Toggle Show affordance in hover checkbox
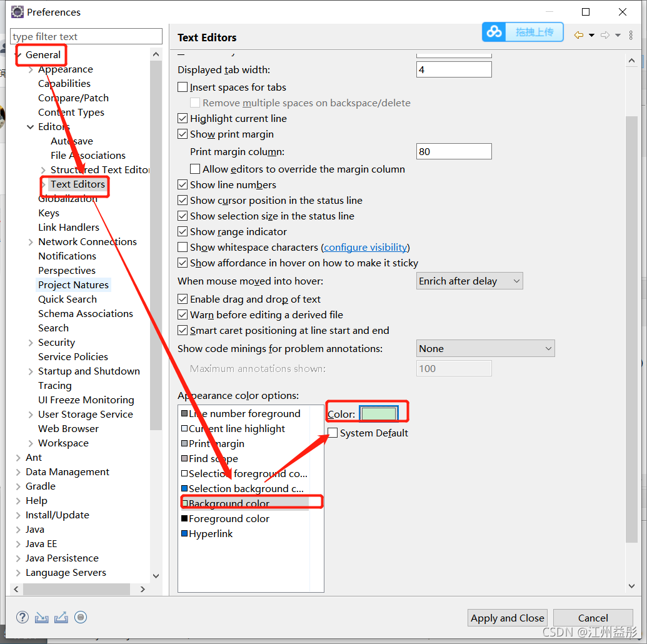 [183, 263]
